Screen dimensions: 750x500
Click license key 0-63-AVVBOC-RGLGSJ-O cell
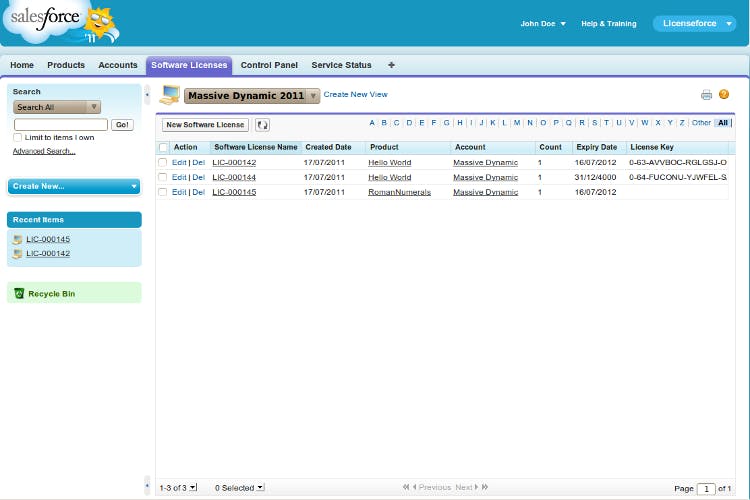coord(678,163)
